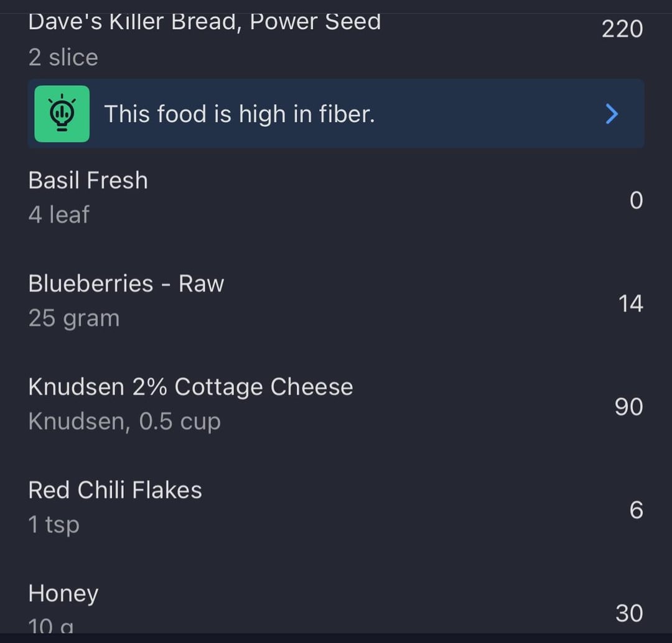The image size is (672, 643).
Task: Select the Red Chili Flakes entry
Action: [x=336, y=507]
